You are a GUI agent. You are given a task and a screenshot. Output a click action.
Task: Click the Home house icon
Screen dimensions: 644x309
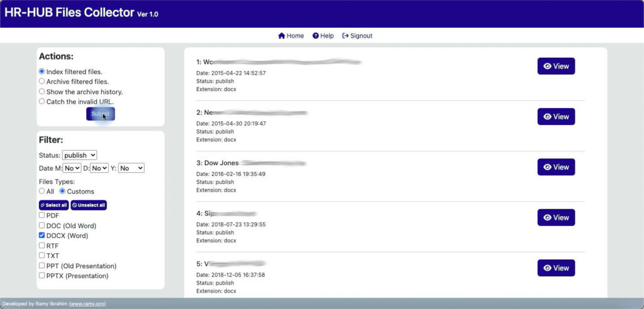(x=282, y=36)
